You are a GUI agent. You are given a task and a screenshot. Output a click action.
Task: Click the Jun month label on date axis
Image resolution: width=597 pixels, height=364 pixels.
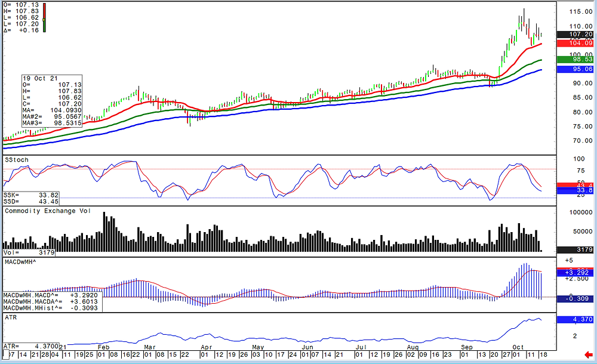(x=307, y=347)
